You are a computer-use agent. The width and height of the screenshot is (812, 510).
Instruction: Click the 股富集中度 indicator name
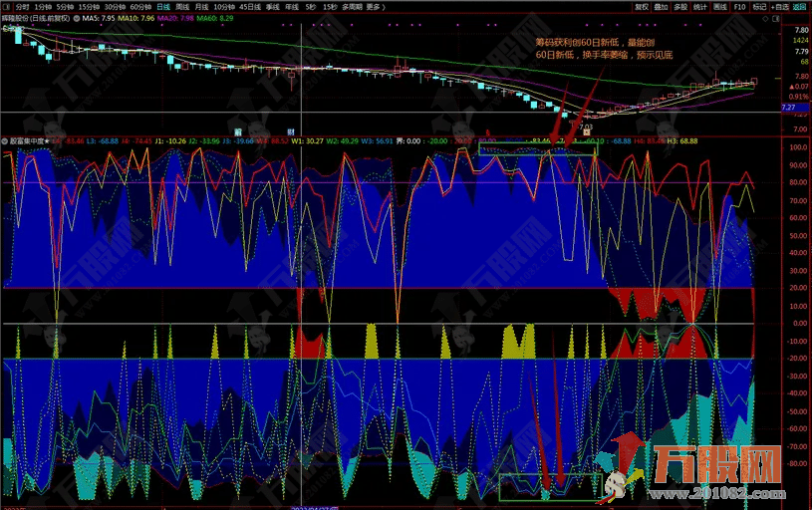click(29, 140)
